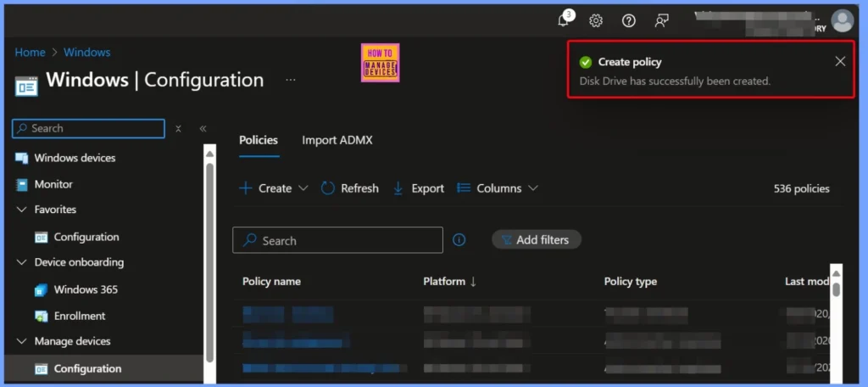This screenshot has width=868, height=387.
Task: Click the Windows Configuration page icon
Action: tap(26, 86)
